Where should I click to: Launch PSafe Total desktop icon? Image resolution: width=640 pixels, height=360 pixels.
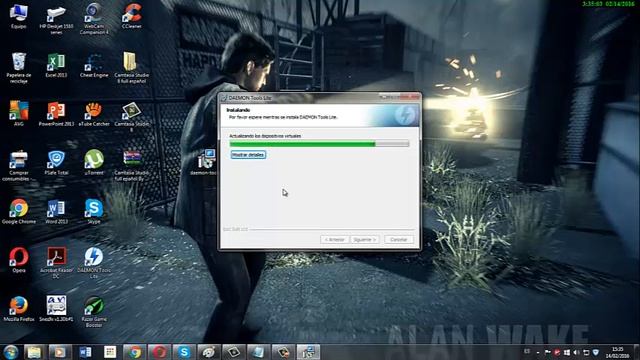[56, 163]
